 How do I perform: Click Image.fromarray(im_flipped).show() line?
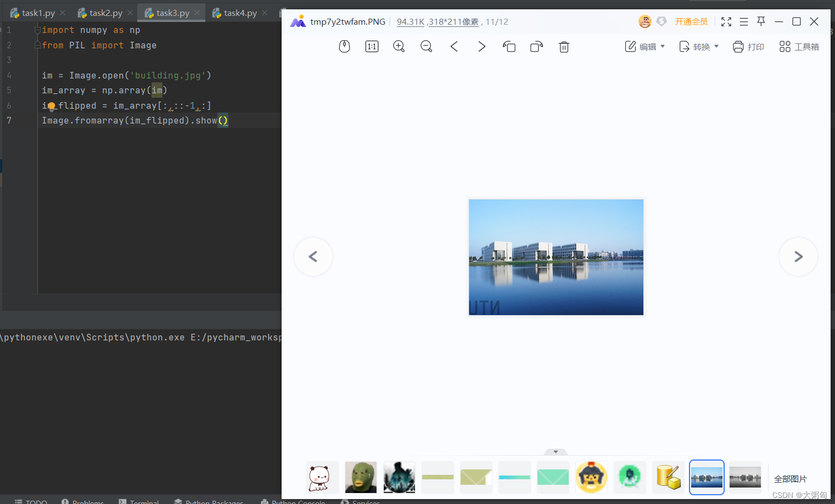coord(135,120)
